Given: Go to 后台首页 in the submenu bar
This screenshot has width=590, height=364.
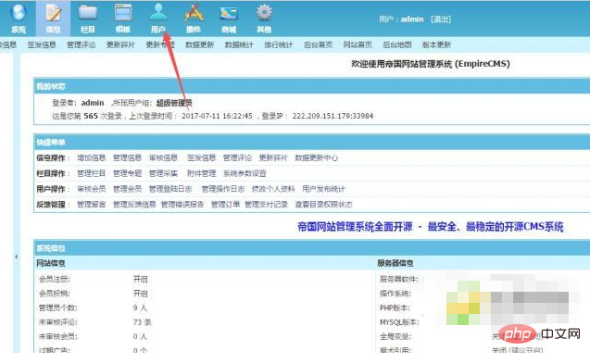Looking at the screenshot, I should [x=319, y=44].
